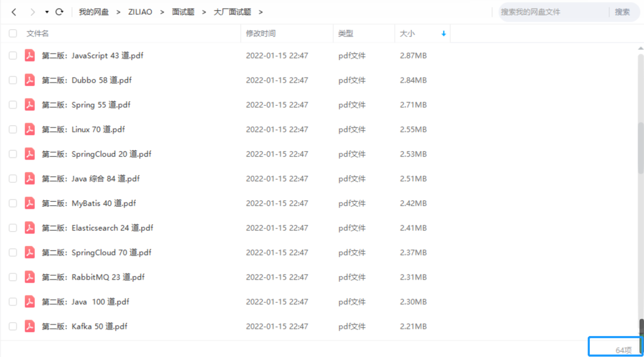Refresh the file list

tap(59, 12)
